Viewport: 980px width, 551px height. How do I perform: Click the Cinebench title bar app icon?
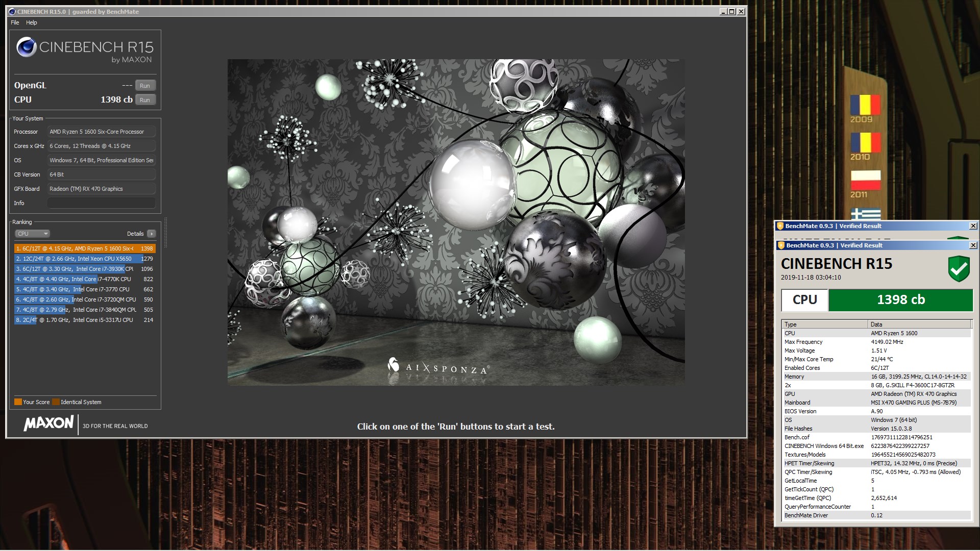coord(12,12)
